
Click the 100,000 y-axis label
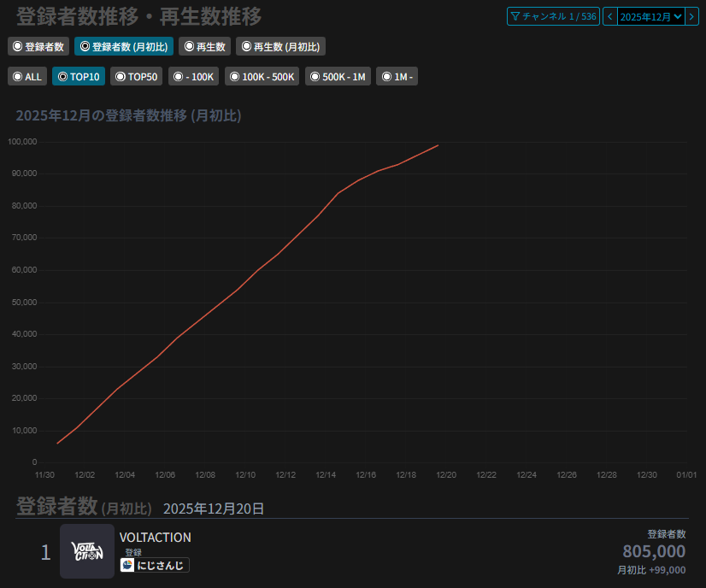coord(22,142)
